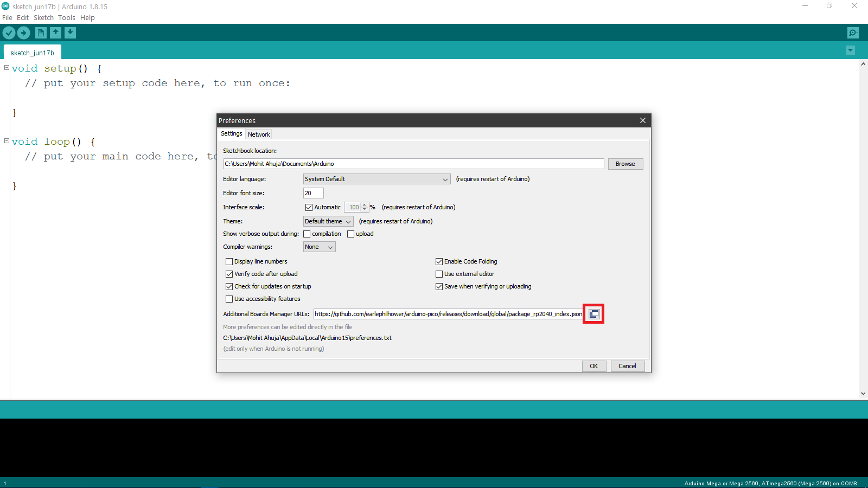The width and height of the screenshot is (868, 488).
Task: Confirm preferences with OK button
Action: [594, 366]
